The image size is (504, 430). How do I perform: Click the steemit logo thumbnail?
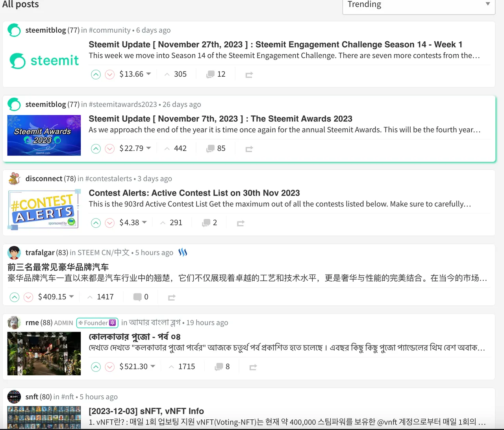point(44,61)
